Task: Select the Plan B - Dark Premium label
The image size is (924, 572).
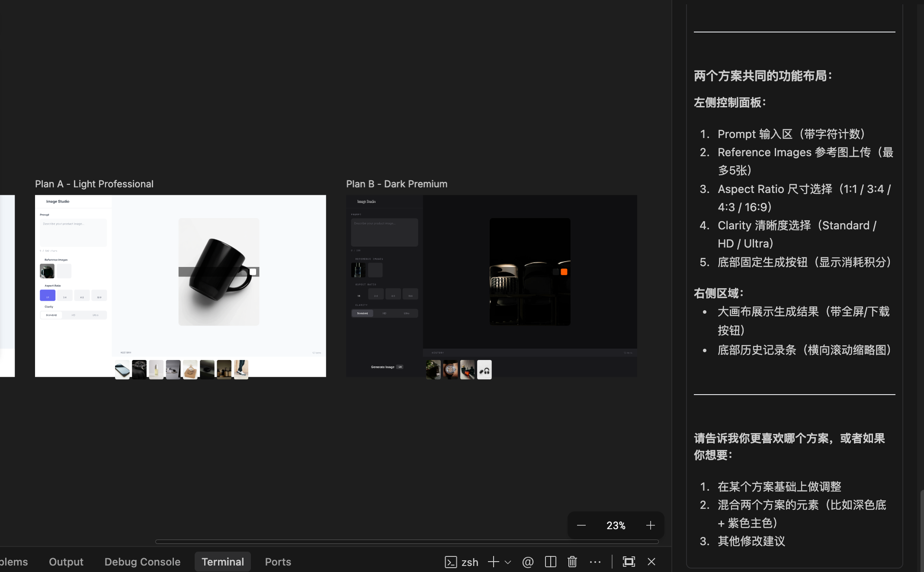Action: coord(397,184)
